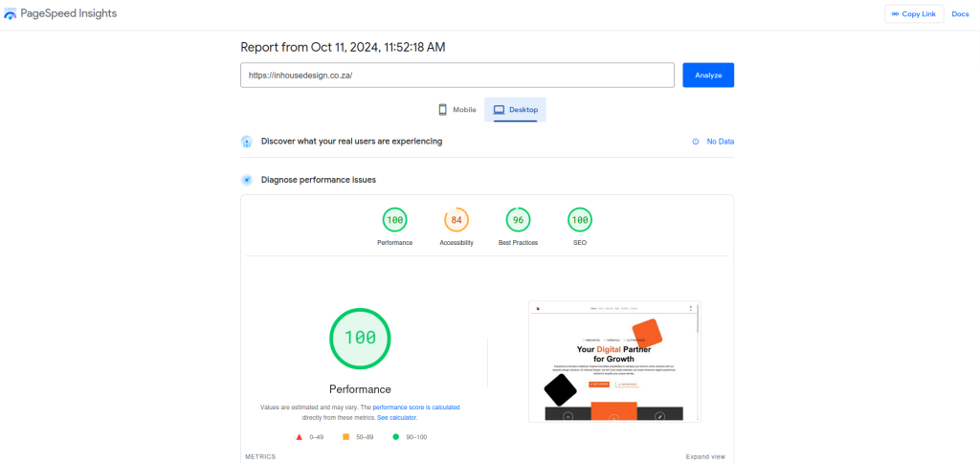
Task: Jump to Performance score gauge 100
Action: click(x=394, y=221)
